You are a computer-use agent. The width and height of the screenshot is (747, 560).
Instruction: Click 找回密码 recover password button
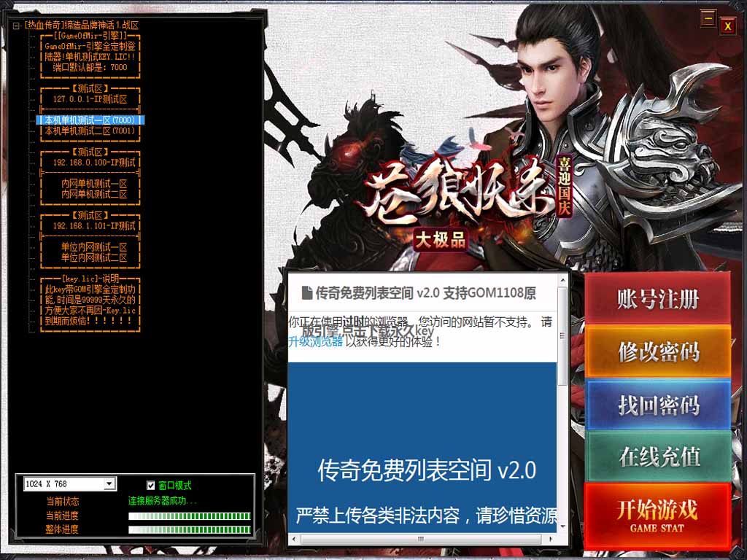tap(657, 405)
